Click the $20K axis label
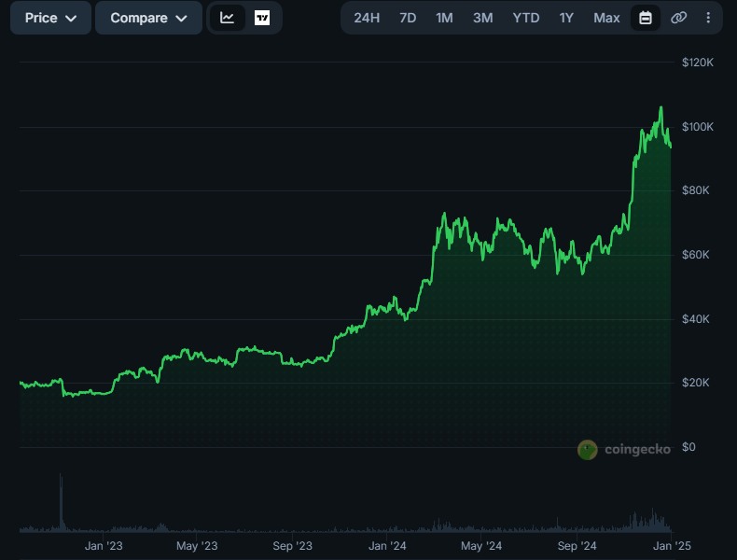 pos(696,383)
